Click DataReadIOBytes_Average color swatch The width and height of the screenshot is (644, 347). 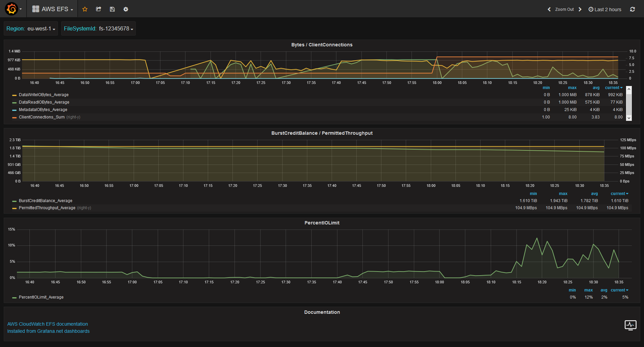click(x=14, y=103)
